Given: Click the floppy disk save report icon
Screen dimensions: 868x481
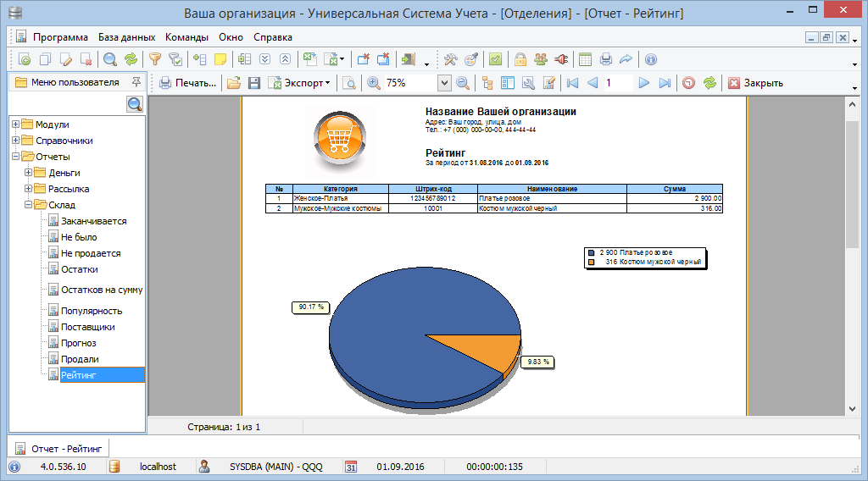Looking at the screenshot, I should click(253, 83).
